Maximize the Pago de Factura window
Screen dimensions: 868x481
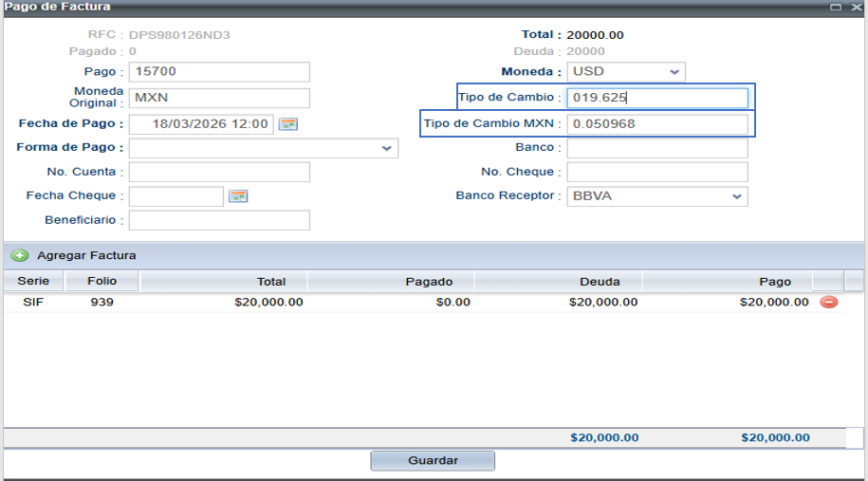[836, 7]
